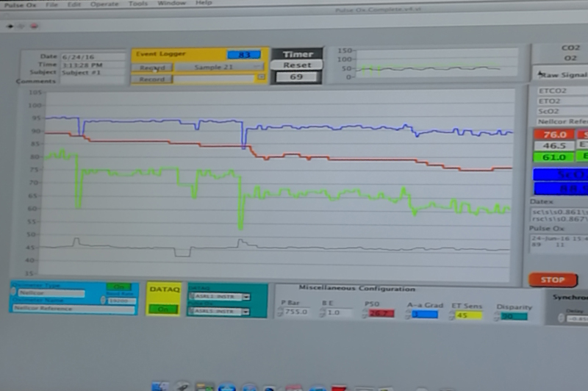Click the Oximeter Name field showing Nellcor Reference

(74, 309)
